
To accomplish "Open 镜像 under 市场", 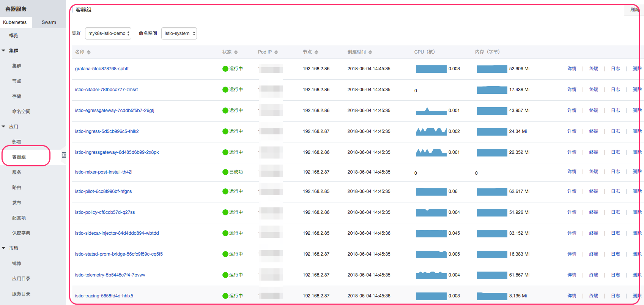I will point(17,263).
